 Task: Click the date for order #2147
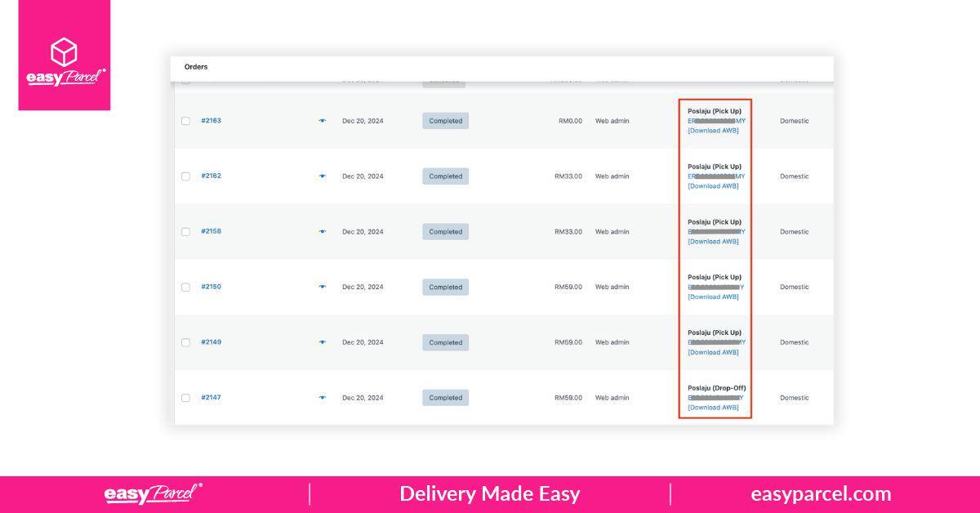tap(363, 398)
